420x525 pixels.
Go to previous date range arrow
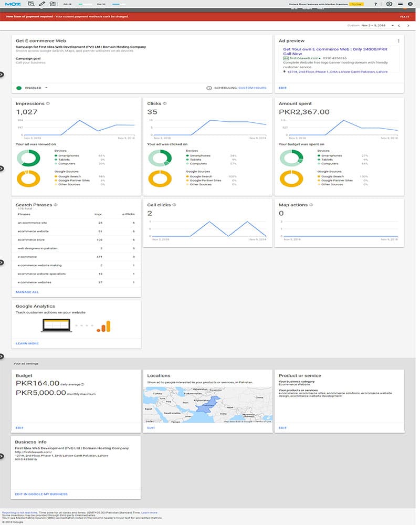pos(399,25)
